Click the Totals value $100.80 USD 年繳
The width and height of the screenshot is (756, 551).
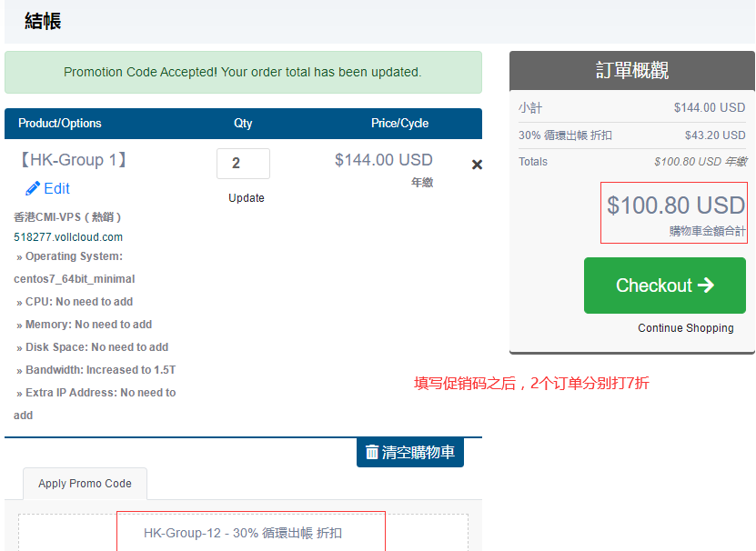tap(701, 162)
